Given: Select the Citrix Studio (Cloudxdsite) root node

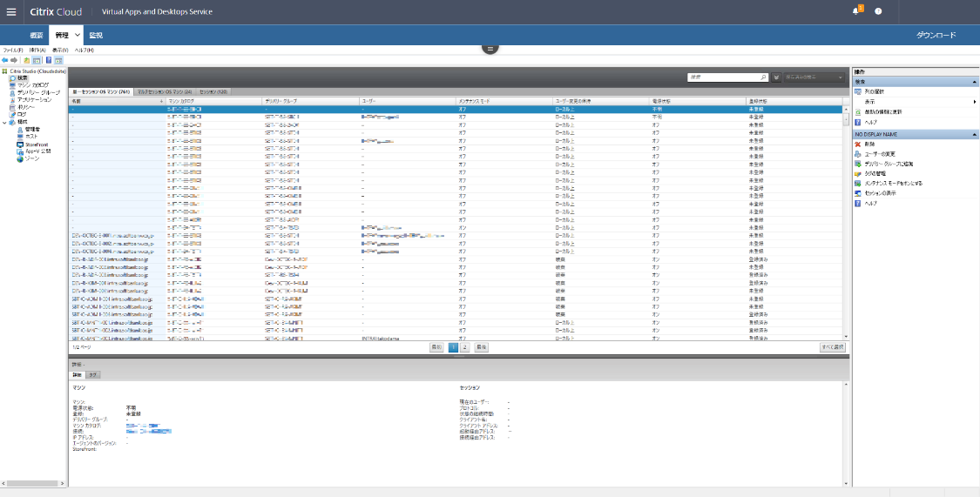Looking at the screenshot, I should coord(37,71).
